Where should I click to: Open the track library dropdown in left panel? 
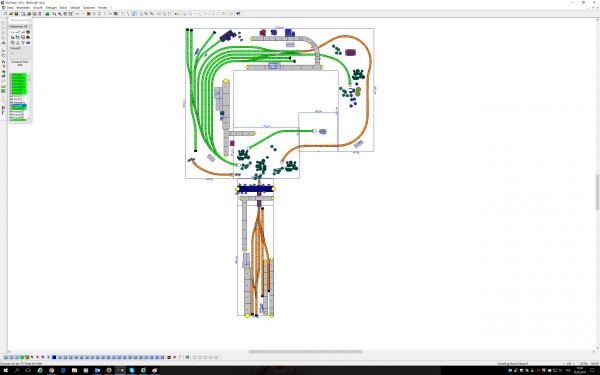pyautogui.click(x=20, y=26)
